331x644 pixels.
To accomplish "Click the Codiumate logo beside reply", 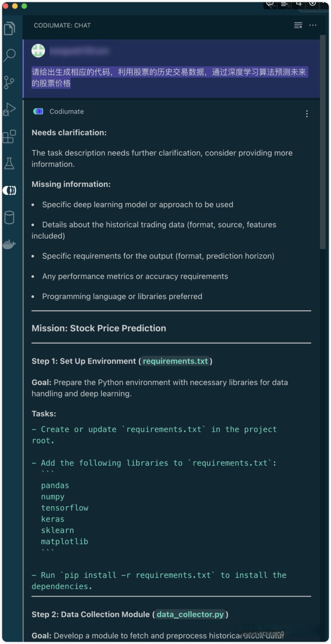I will coord(38,111).
